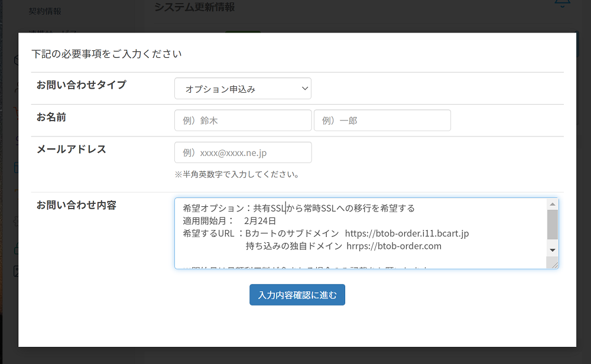Click the textarea scrollbar down arrow
591x364 pixels.
(x=553, y=250)
